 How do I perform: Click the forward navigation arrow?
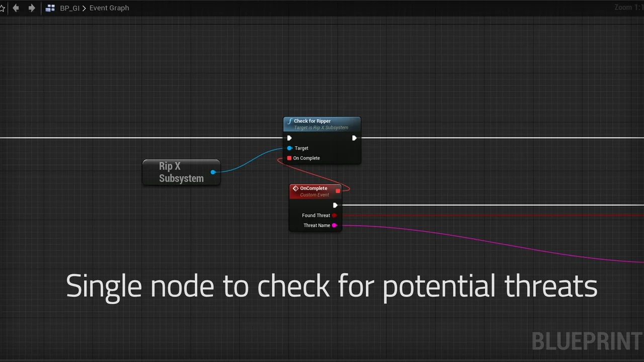[x=31, y=8]
